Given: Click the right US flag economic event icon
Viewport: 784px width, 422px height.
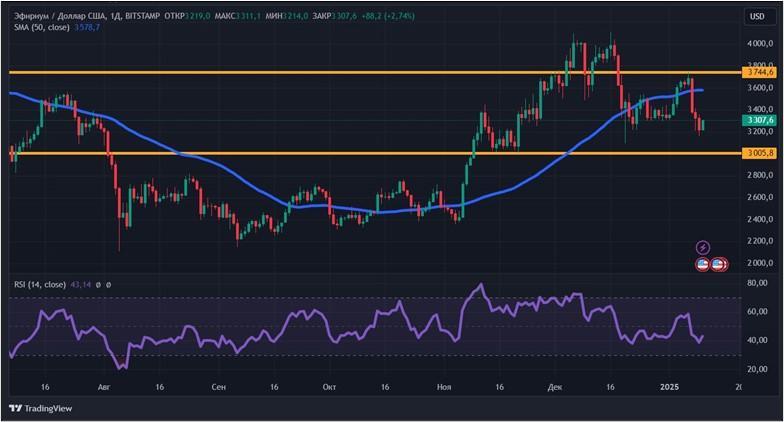Looking at the screenshot, I should point(718,264).
